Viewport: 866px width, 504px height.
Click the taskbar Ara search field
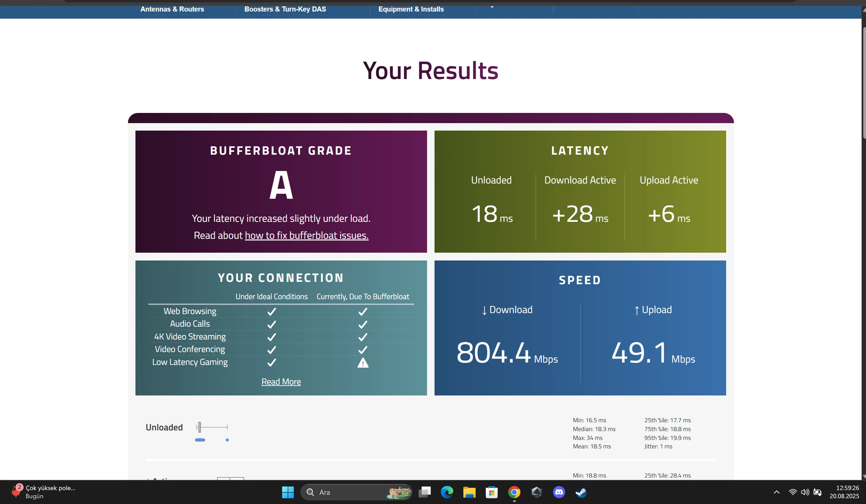pos(347,492)
